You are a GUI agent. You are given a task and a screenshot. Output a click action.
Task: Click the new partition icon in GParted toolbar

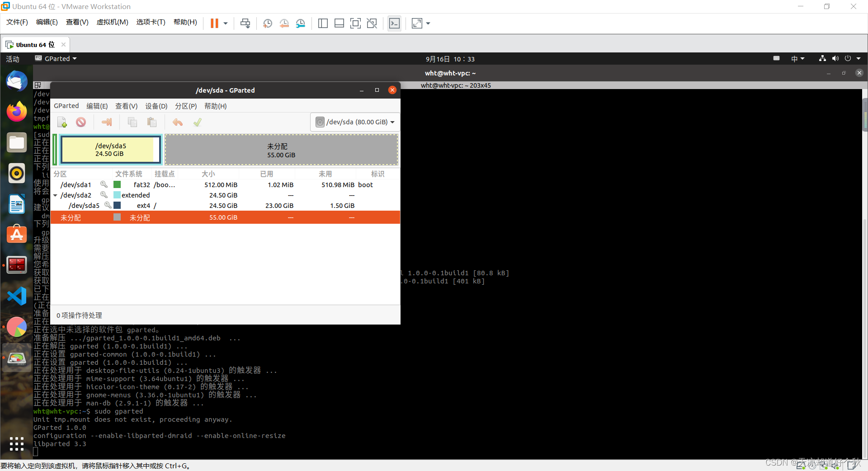pos(62,122)
